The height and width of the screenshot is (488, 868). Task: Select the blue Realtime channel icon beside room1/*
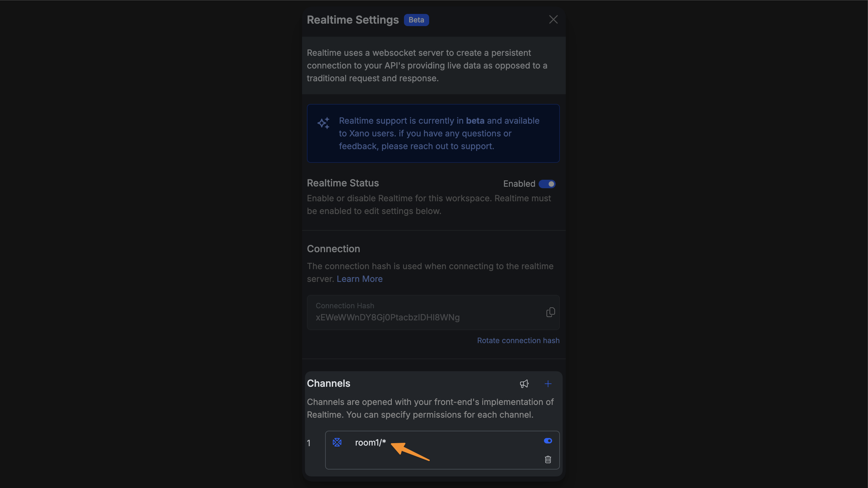coord(337,442)
